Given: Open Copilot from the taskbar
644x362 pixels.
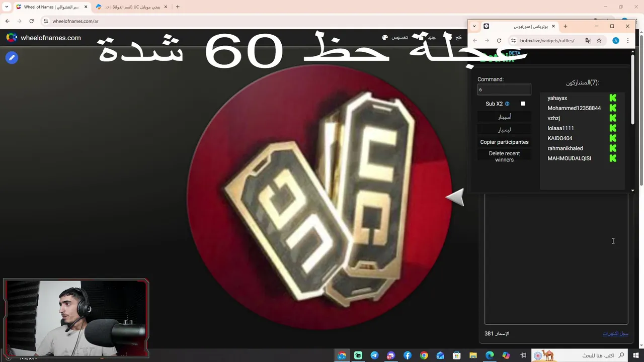Looking at the screenshot, I should pos(506,355).
